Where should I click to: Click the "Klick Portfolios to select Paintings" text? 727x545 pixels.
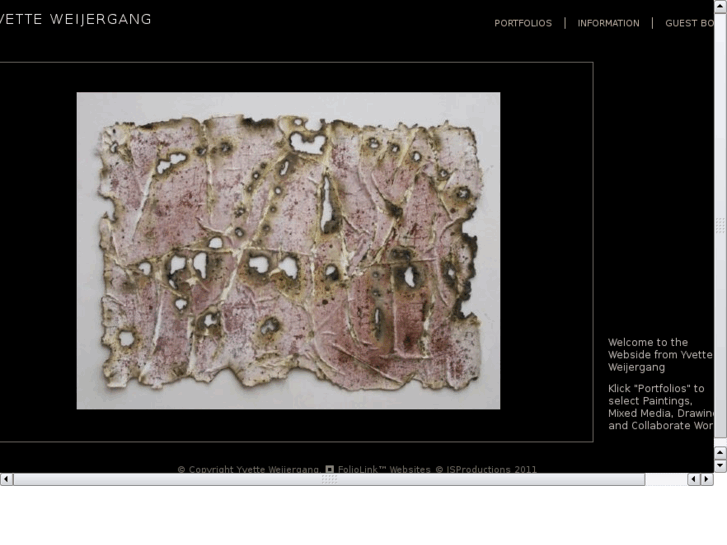pyautogui.click(x=661, y=407)
